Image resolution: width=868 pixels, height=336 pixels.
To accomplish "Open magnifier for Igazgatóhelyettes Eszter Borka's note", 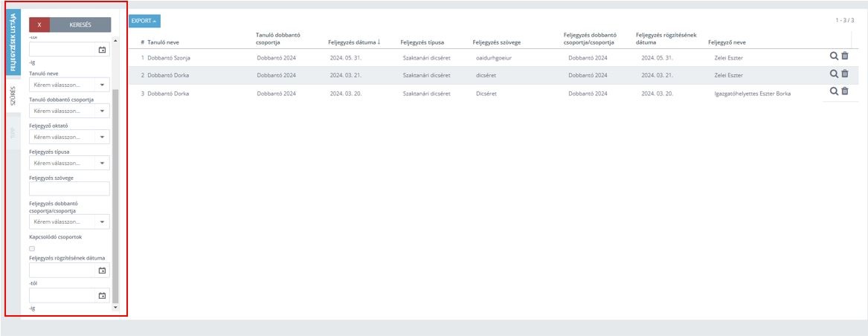I will pyautogui.click(x=834, y=91).
